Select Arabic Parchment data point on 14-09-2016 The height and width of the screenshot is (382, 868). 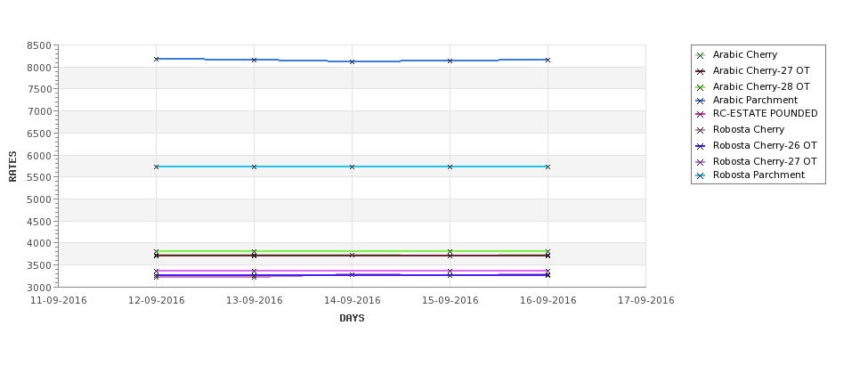tap(352, 61)
